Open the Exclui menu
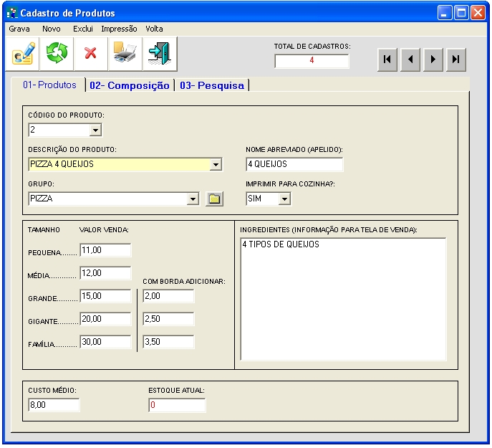This screenshot has height=448, width=492. (x=83, y=29)
